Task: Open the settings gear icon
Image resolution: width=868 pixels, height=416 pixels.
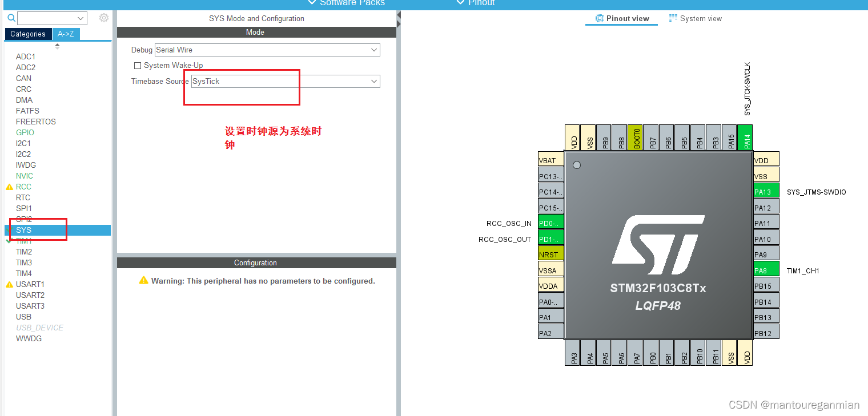Action: (x=103, y=18)
